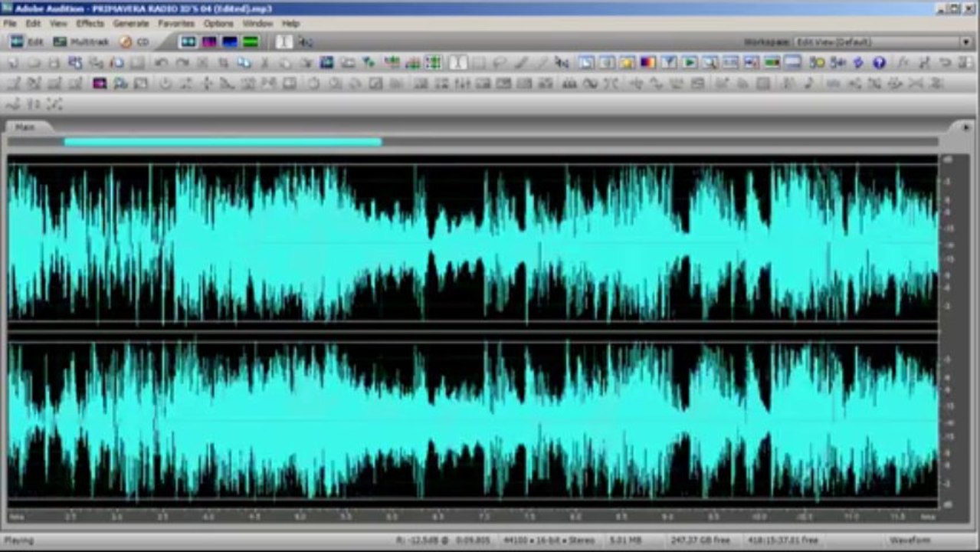Toggle the purple Spectral Frequency display
Screen dimensions: 980x552
point(208,42)
